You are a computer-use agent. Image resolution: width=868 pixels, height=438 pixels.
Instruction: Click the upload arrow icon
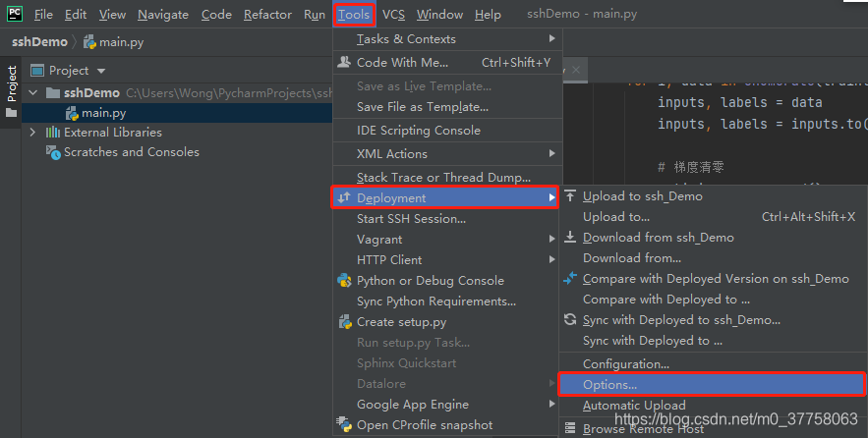coord(569,195)
